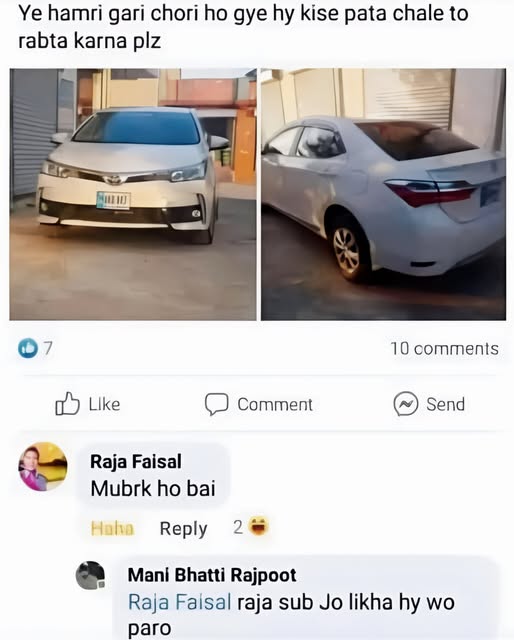Viewport: 514px width, 640px height.
Task: Click Reply under Raja Faisal's comment
Action: pyautogui.click(x=183, y=529)
